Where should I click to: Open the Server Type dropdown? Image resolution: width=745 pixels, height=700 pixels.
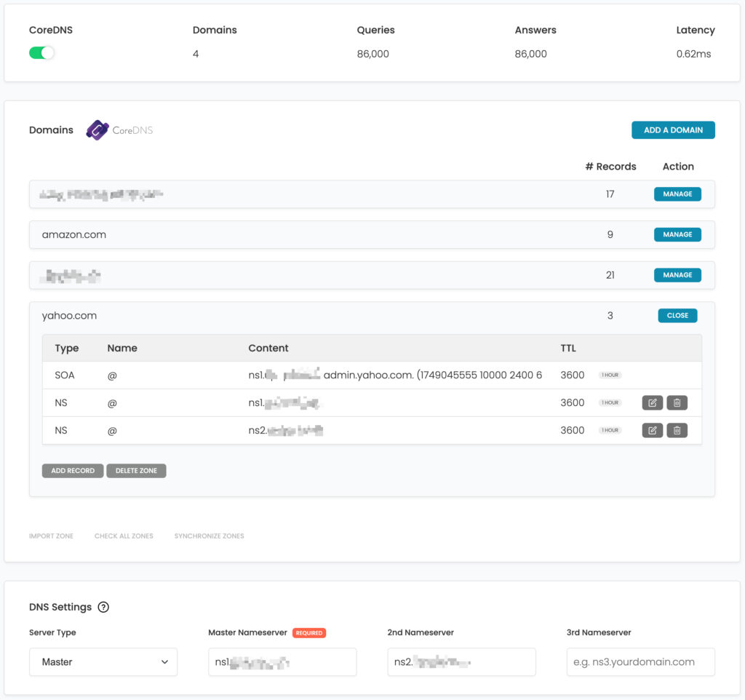coord(103,662)
